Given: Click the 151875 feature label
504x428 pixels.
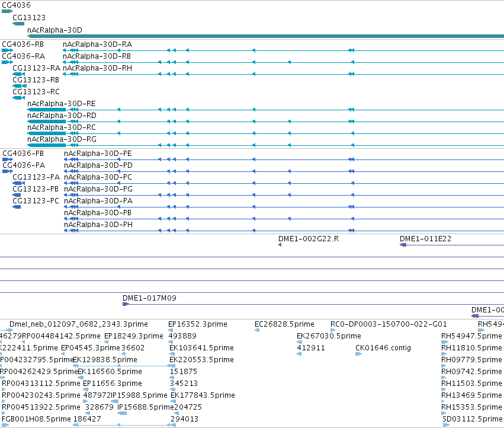Looking at the screenshot, I should (184, 372).
